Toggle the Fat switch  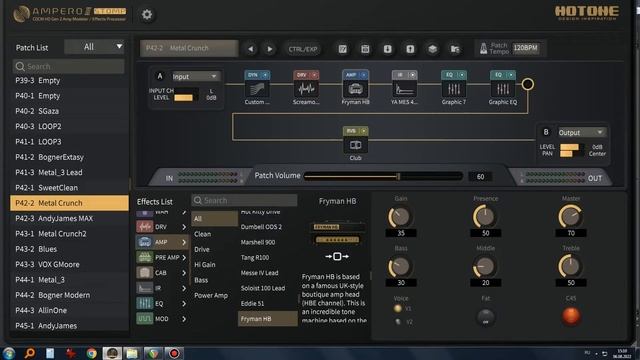pos(486,317)
